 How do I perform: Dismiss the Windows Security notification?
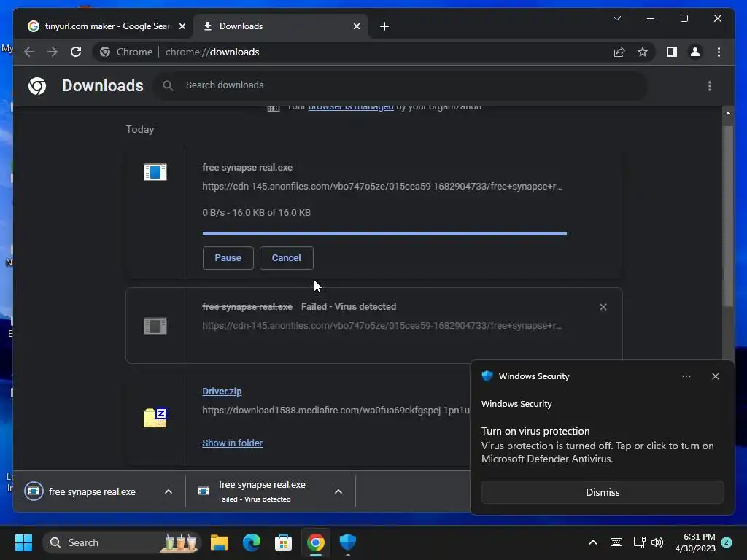coord(602,492)
